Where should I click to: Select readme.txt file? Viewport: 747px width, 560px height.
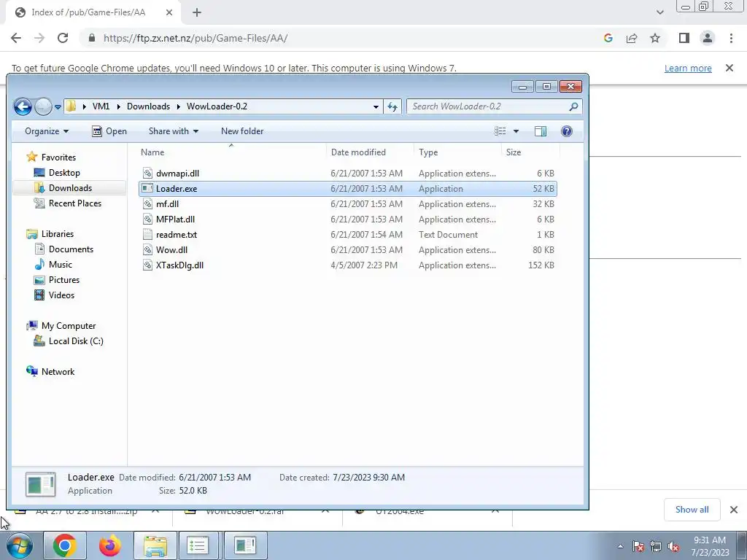348,234
